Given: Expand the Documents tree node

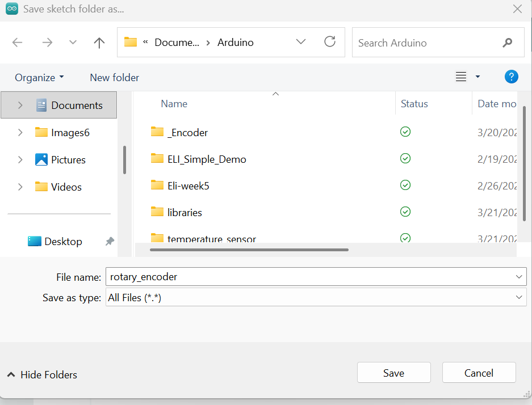Looking at the screenshot, I should tap(20, 106).
